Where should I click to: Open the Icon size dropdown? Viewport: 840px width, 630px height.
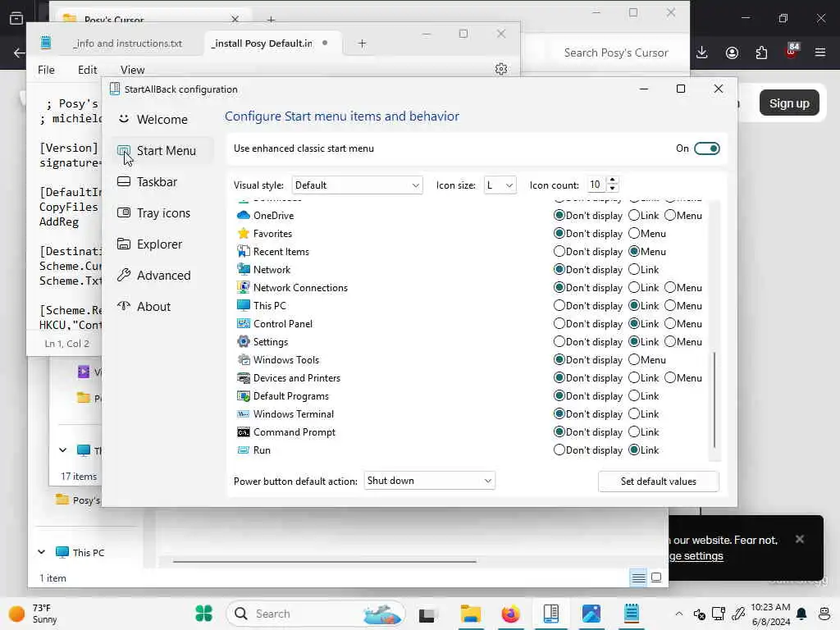click(500, 185)
